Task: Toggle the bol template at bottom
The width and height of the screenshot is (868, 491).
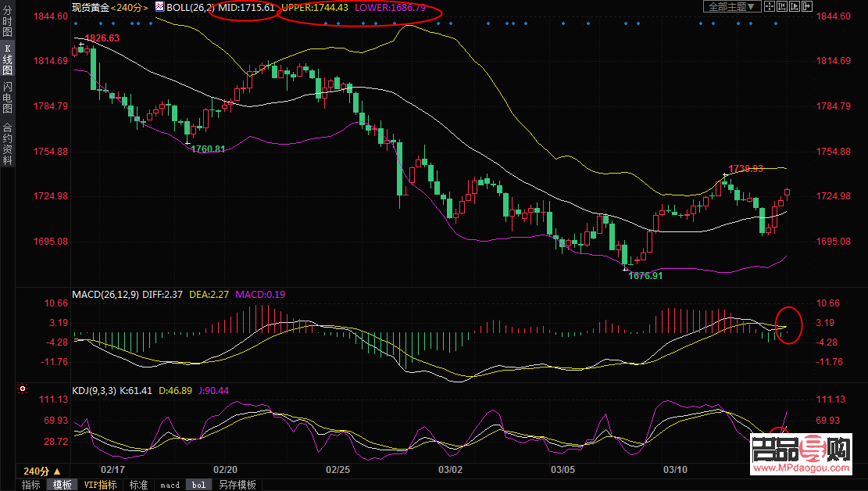Action: pyautogui.click(x=198, y=485)
